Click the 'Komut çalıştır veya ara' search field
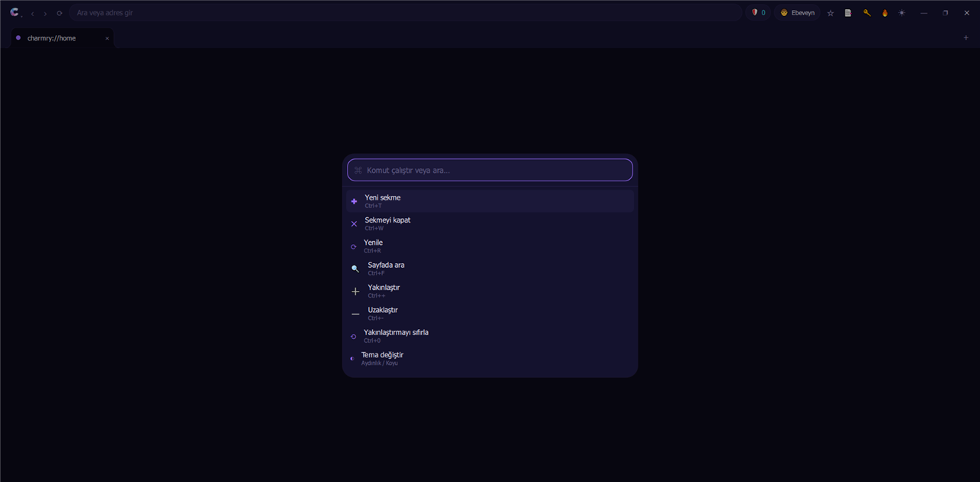This screenshot has height=482, width=980. 490,170
